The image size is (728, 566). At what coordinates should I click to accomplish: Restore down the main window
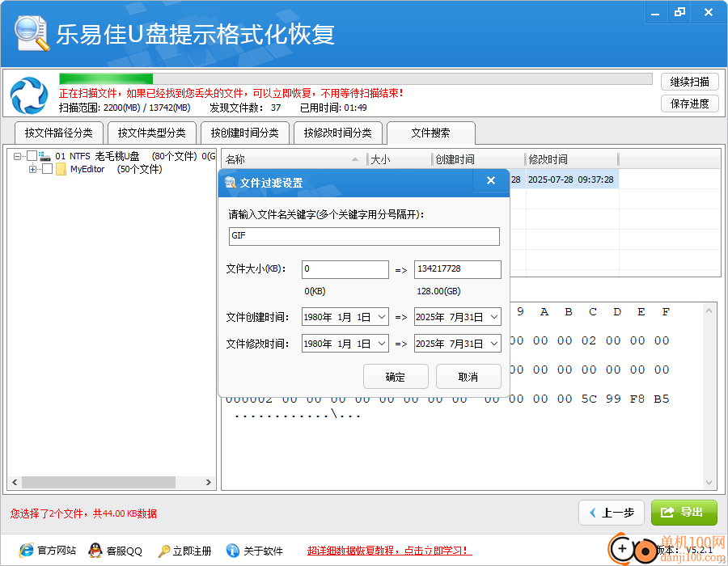pos(679,12)
